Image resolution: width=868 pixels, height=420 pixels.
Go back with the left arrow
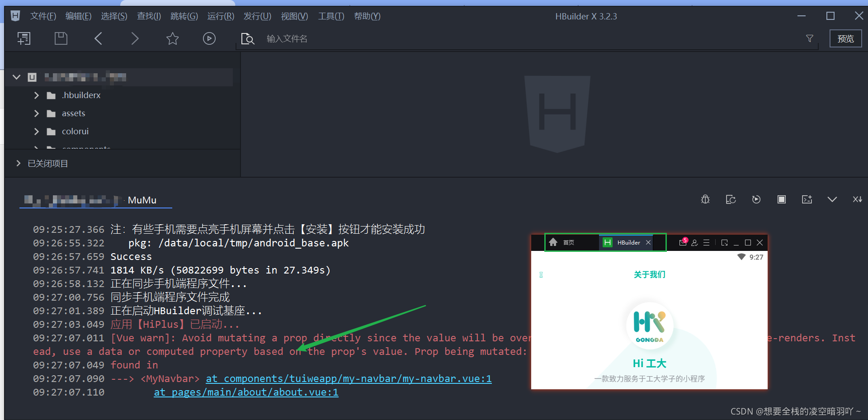click(x=98, y=38)
